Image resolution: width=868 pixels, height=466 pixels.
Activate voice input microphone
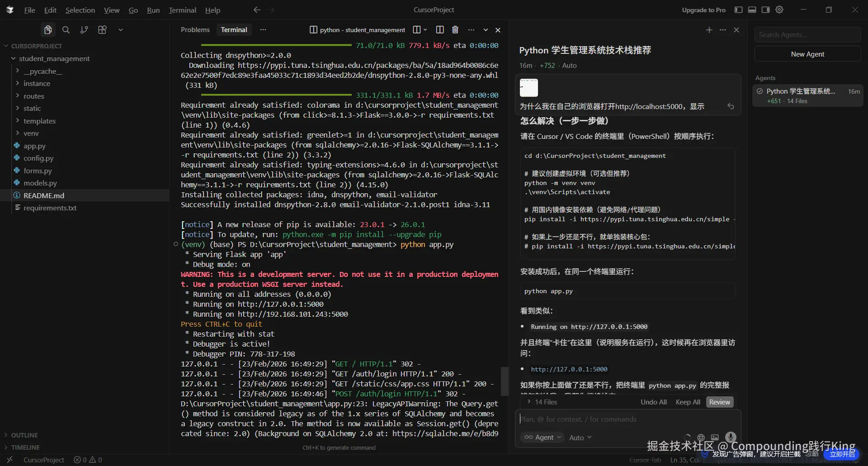click(731, 437)
